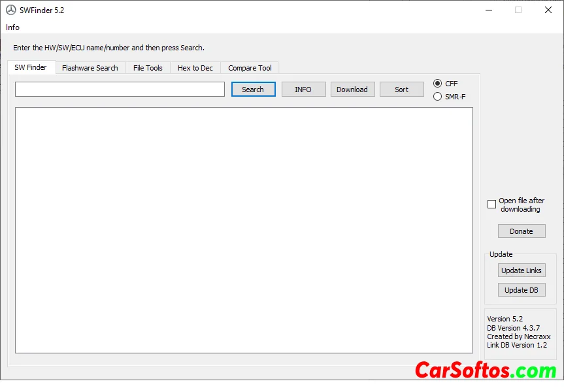This screenshot has height=392, width=564.
Task: Open the Info menu
Action: click(x=12, y=27)
